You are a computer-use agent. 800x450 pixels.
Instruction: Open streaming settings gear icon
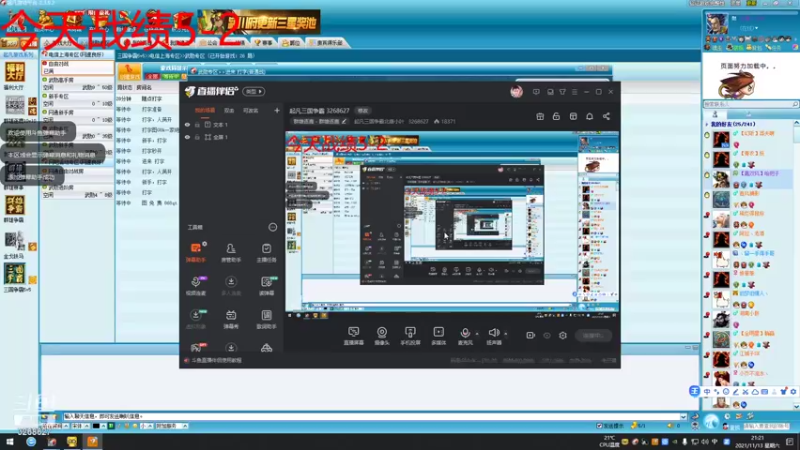563,335
